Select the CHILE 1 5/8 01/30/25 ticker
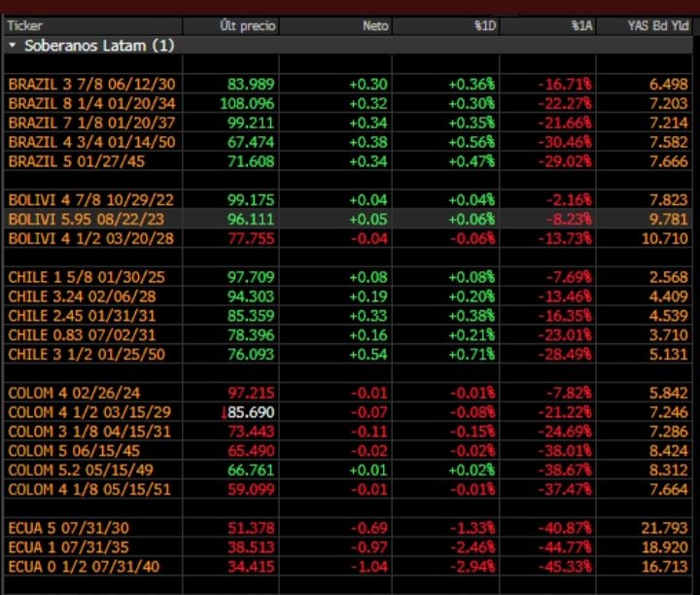Viewport: 700px width, 595px height. pos(87,277)
